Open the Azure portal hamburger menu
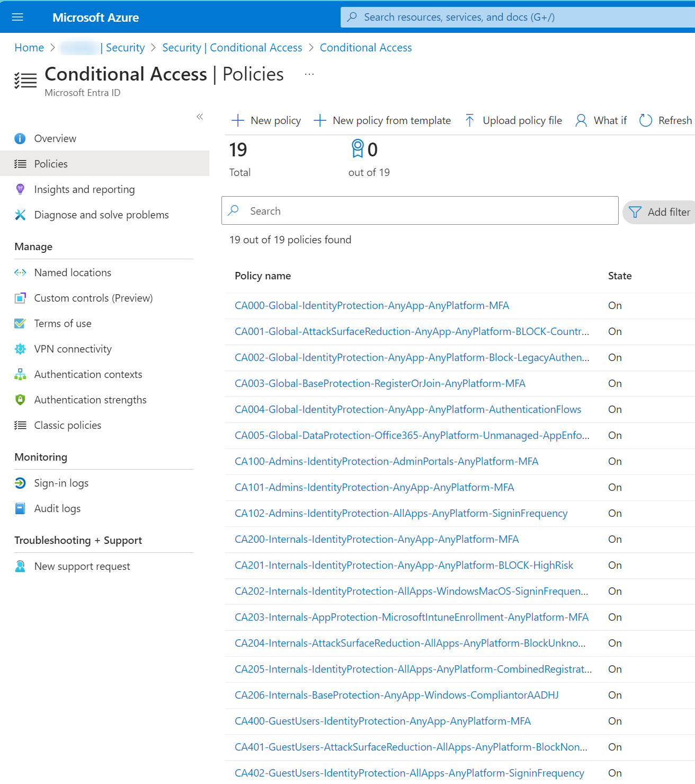The width and height of the screenshot is (695, 784). (x=17, y=17)
